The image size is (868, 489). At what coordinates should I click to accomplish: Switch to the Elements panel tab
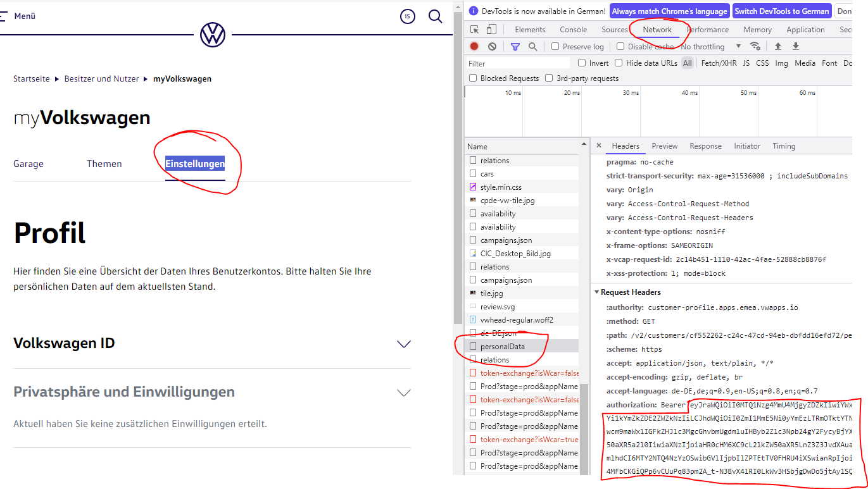tap(530, 30)
